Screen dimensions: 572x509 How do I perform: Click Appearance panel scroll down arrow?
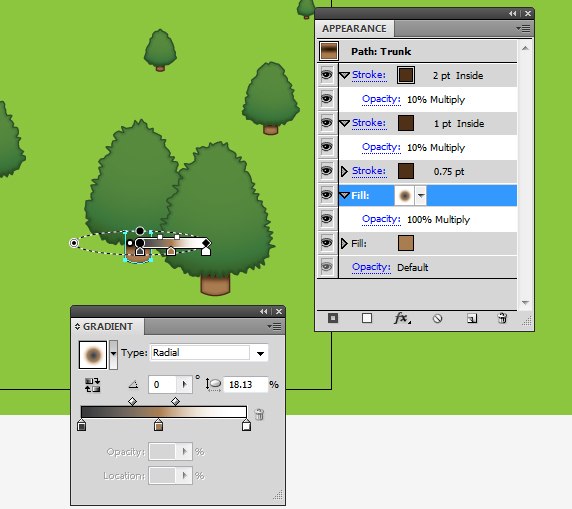[x=525, y=302]
